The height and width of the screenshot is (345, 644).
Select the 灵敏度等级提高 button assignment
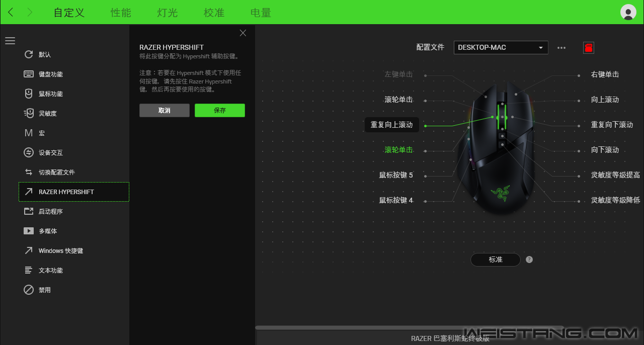tap(615, 175)
